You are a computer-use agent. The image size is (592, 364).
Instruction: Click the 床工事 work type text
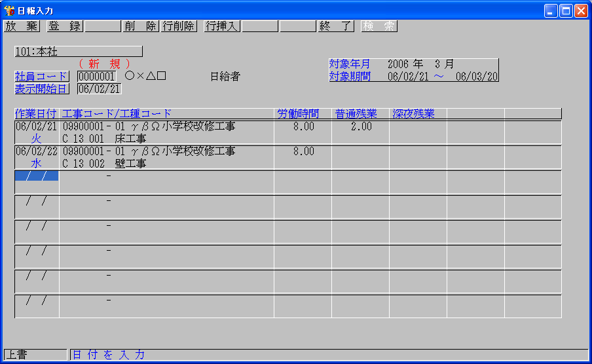coord(130,139)
